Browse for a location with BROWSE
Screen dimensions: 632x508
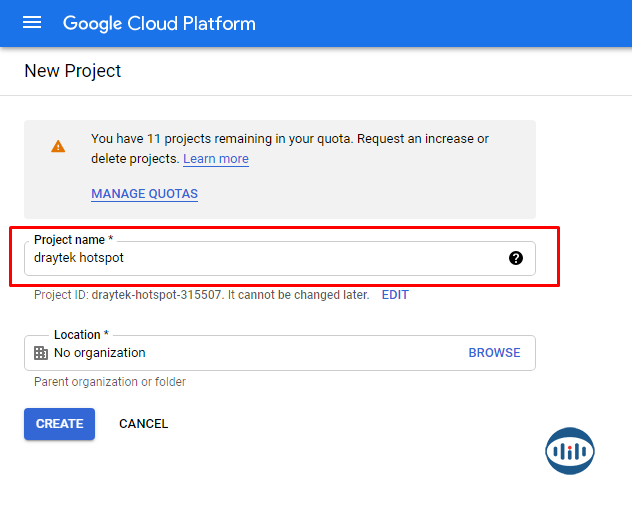pyautogui.click(x=494, y=353)
